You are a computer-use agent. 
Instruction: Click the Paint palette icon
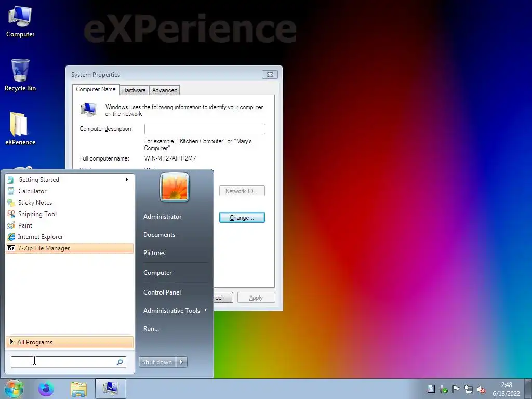(x=11, y=225)
